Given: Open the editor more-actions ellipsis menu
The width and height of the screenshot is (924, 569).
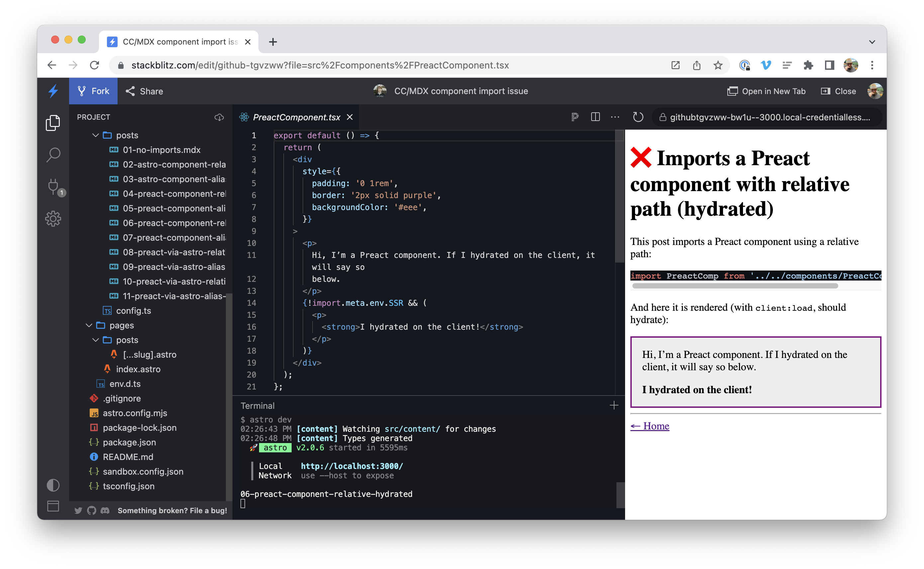Looking at the screenshot, I should coord(615,117).
